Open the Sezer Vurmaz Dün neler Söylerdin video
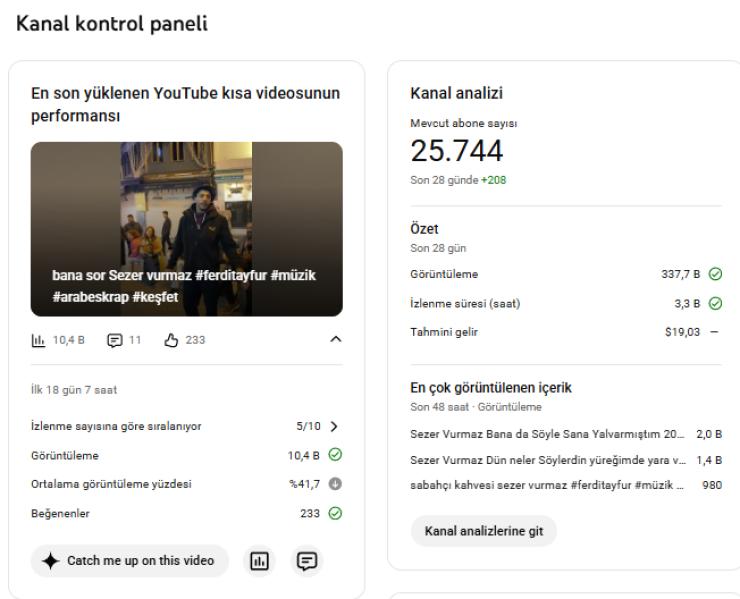Screen dimensions: 740x599 pyautogui.click(x=547, y=461)
